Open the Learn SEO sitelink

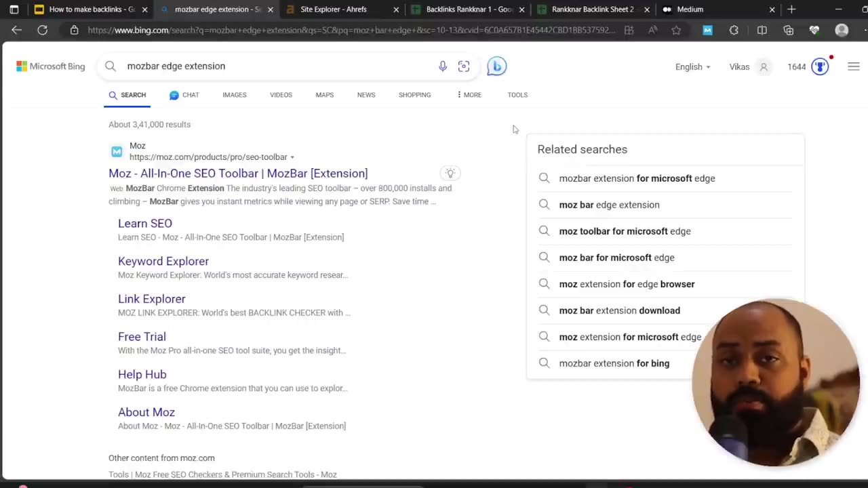pyautogui.click(x=145, y=224)
